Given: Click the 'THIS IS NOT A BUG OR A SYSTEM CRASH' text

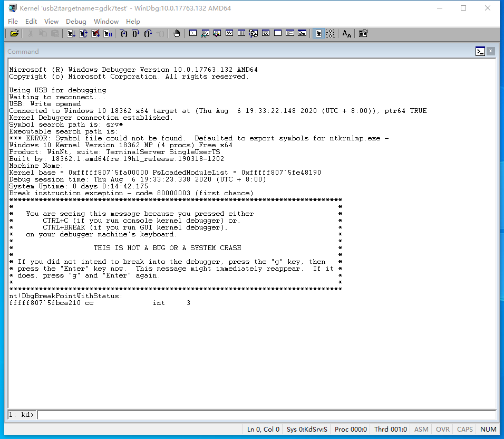Looking at the screenshot, I should tap(167, 248).
